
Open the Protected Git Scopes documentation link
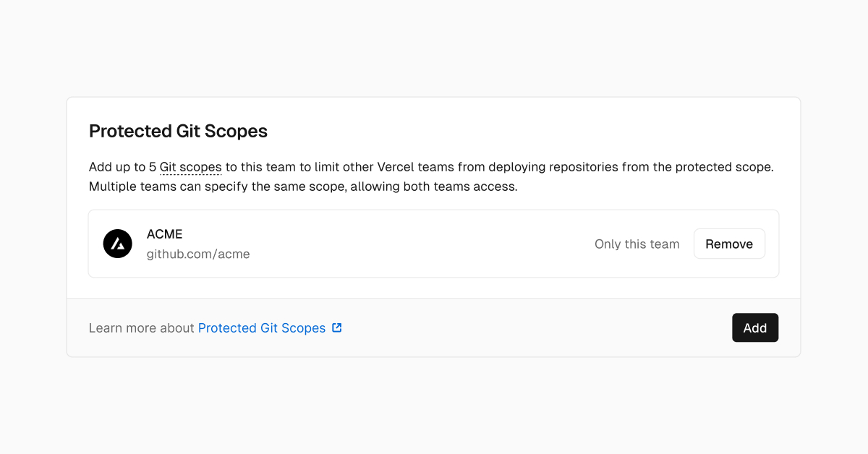(x=262, y=327)
